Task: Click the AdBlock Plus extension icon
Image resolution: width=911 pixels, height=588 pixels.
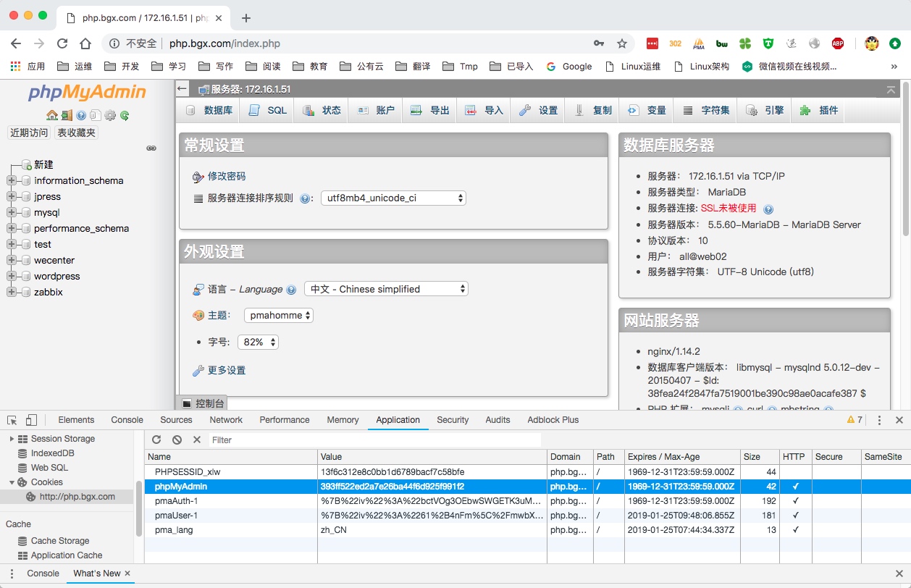Action: [x=838, y=43]
